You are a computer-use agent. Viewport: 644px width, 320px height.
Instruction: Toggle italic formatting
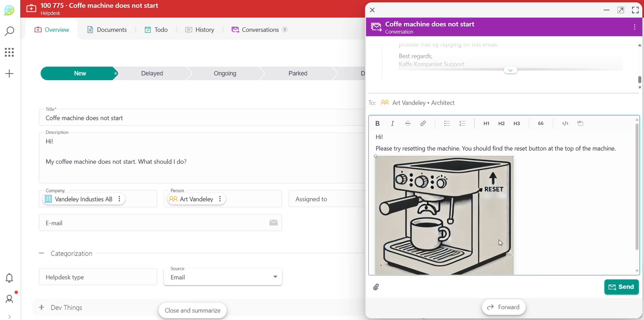pyautogui.click(x=392, y=123)
